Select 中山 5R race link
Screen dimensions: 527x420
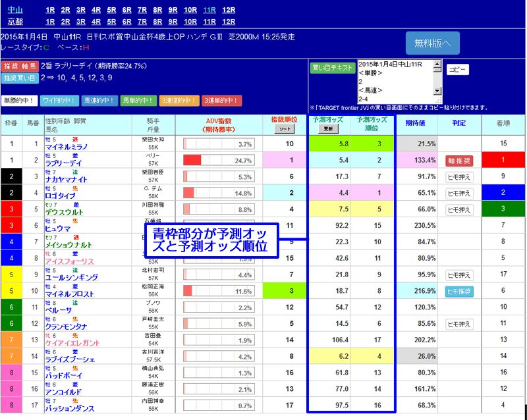[x=111, y=10]
